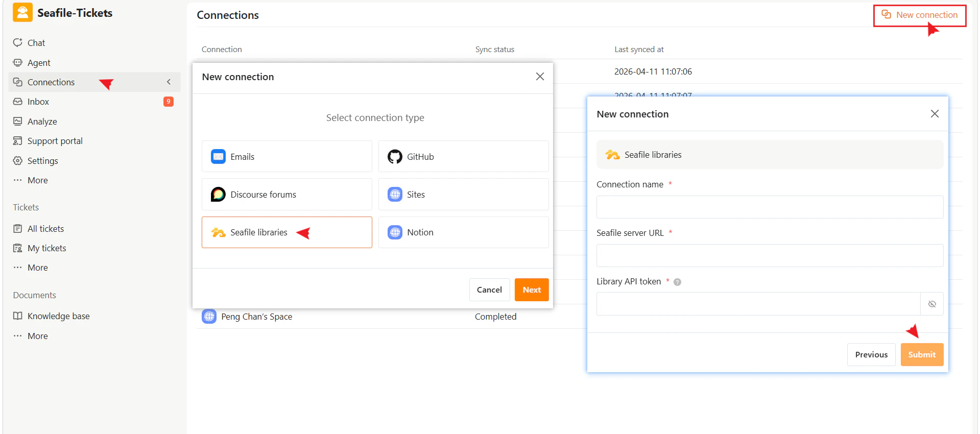Focus the Connection name field

pyautogui.click(x=770, y=207)
